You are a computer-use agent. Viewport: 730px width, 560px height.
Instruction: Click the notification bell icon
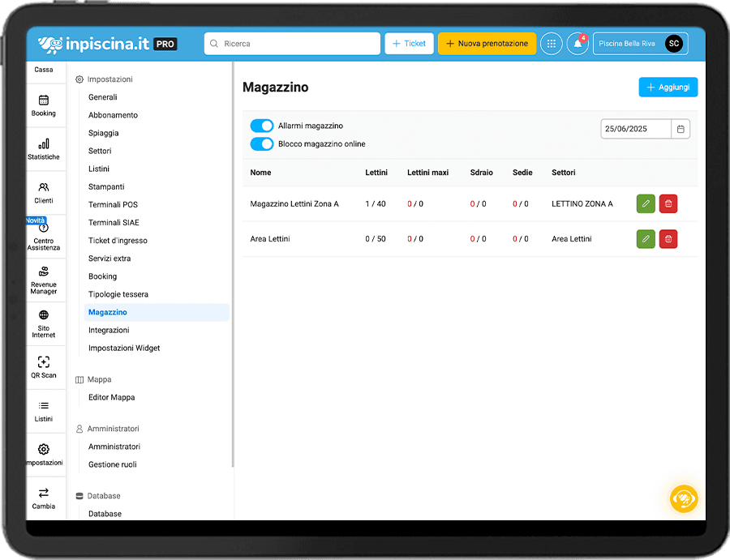pos(578,44)
